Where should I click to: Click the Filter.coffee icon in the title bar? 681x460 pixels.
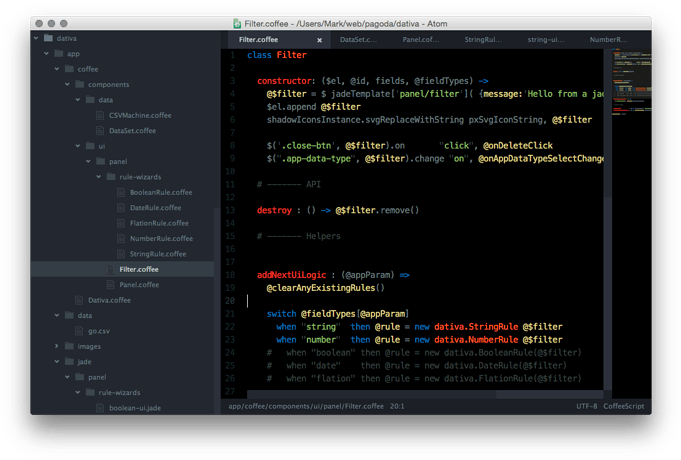pyautogui.click(x=237, y=23)
